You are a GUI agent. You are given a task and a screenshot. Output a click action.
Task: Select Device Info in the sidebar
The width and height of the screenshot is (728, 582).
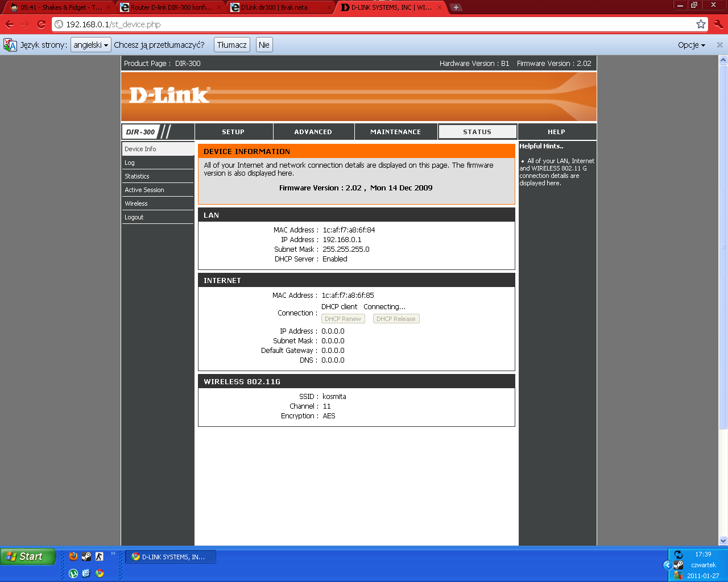coord(158,149)
